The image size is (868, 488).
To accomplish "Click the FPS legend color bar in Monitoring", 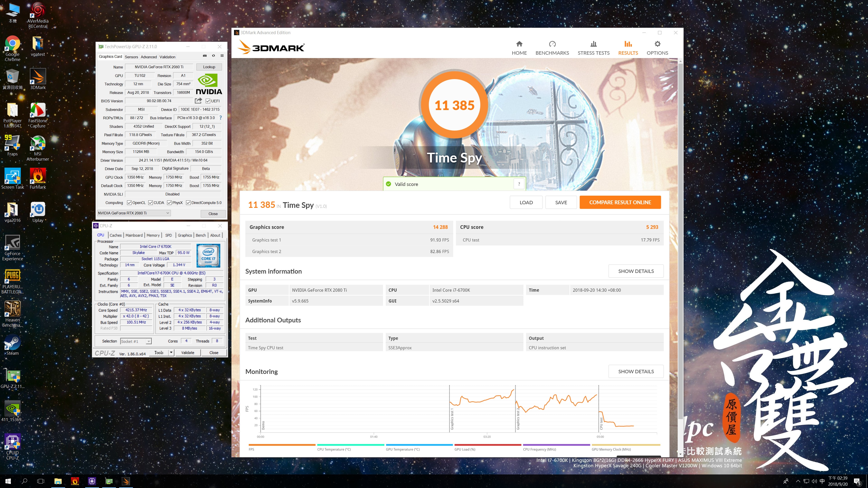I will [282, 445].
